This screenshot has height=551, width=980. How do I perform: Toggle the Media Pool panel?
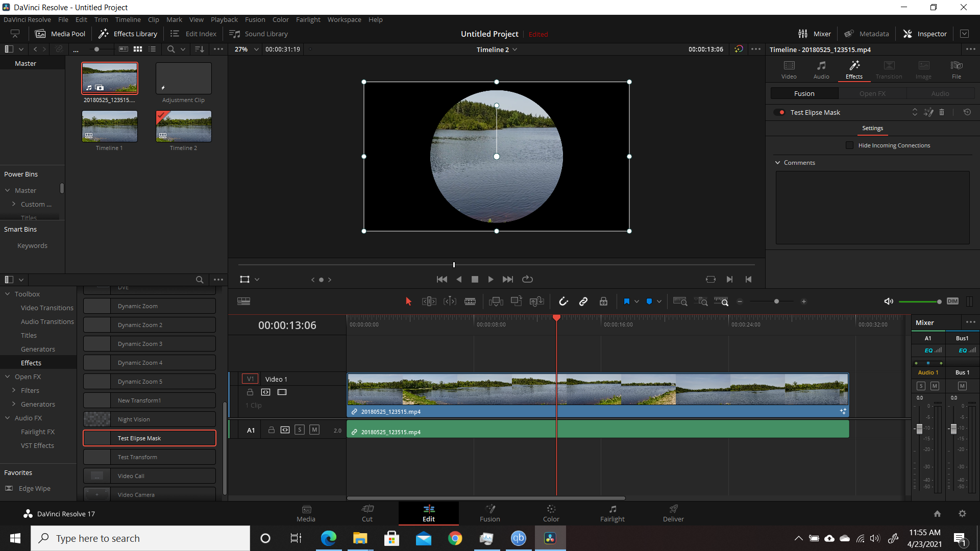60,34
